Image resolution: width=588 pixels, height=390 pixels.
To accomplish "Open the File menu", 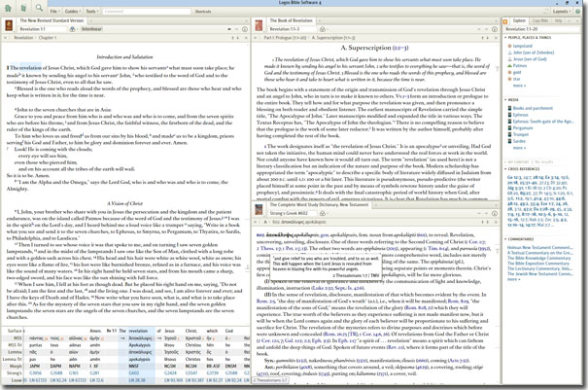I will point(54,12).
